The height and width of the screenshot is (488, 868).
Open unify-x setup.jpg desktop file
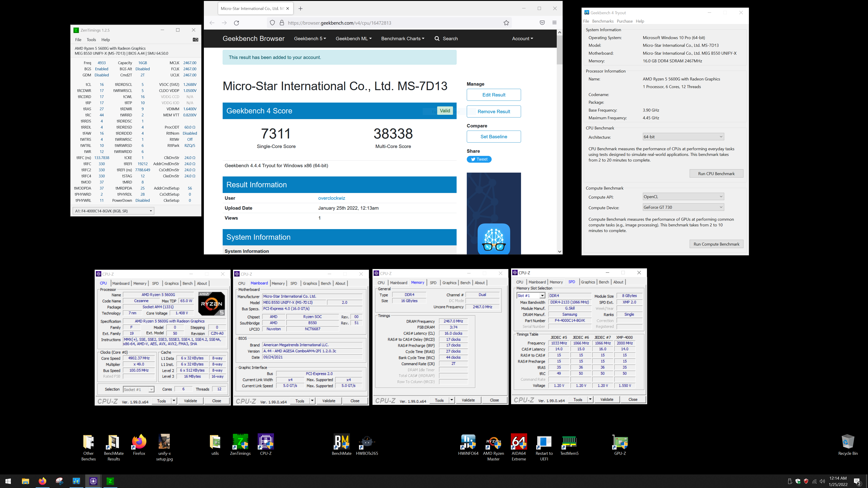click(164, 447)
